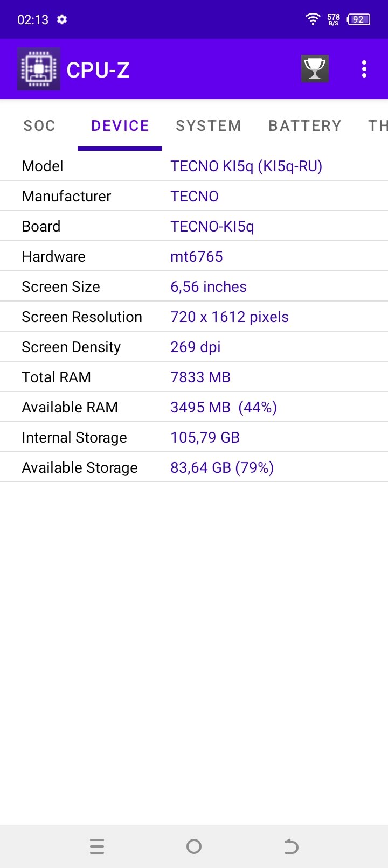Tap the Wi-Fi status icon
388x868 pixels.
(x=313, y=19)
